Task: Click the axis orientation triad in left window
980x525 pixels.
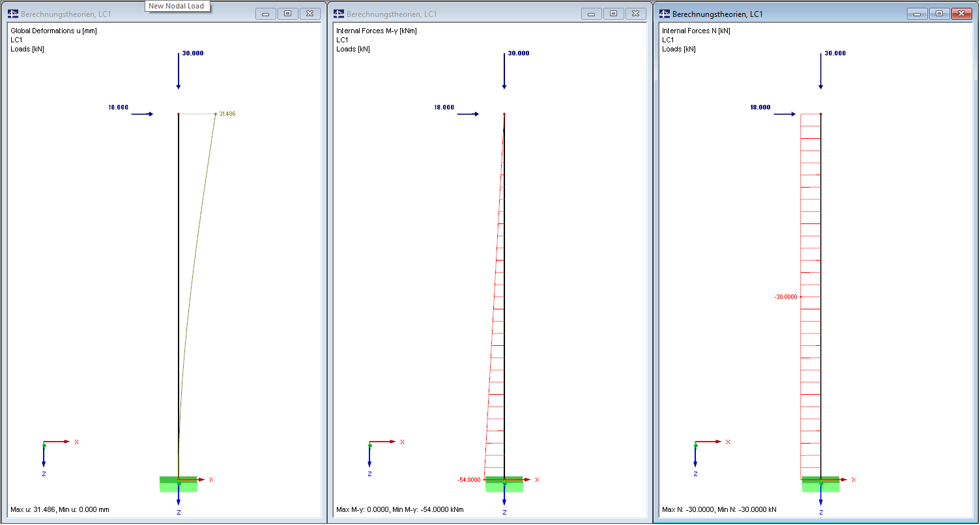Action: (x=59, y=457)
